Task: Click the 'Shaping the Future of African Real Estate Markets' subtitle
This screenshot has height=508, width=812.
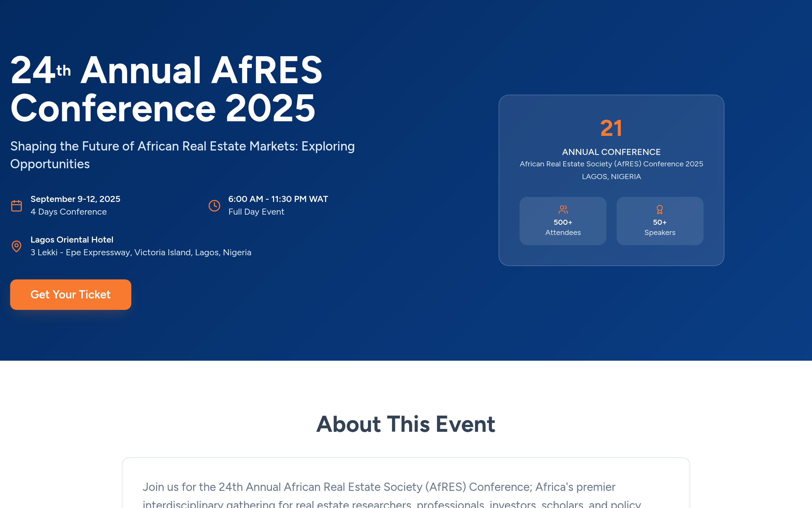Action: coord(182,155)
